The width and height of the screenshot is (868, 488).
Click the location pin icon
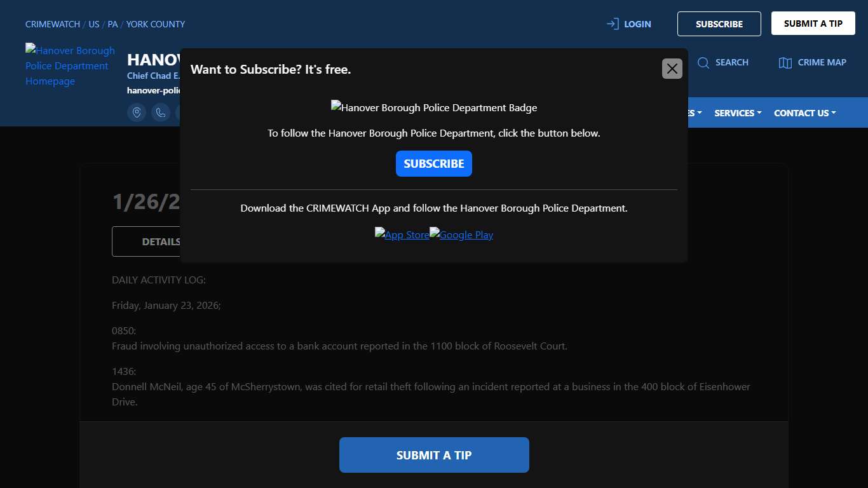point(137,112)
